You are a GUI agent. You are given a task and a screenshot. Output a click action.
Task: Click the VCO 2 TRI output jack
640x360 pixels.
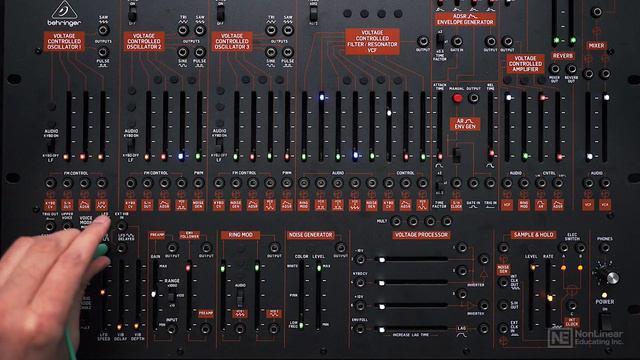pos(183,30)
